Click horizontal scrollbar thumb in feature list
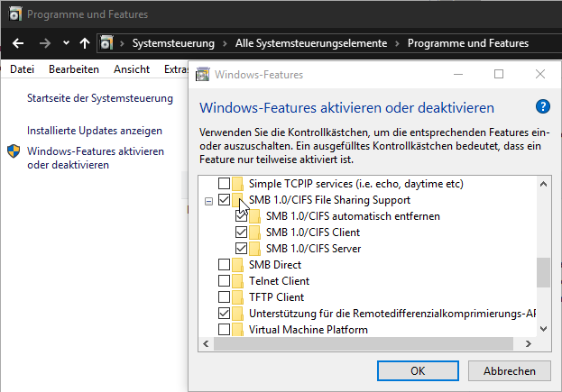Image resolution: width=562 pixels, height=392 pixels. [364, 343]
